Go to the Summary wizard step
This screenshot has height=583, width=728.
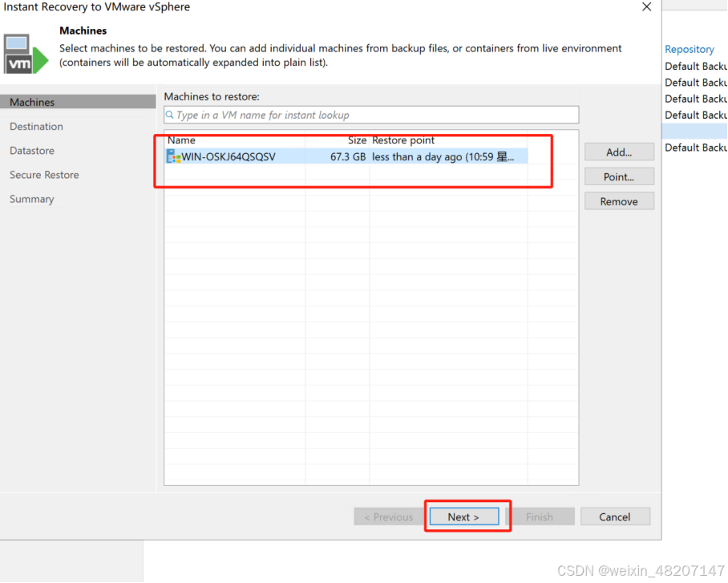coord(31,199)
